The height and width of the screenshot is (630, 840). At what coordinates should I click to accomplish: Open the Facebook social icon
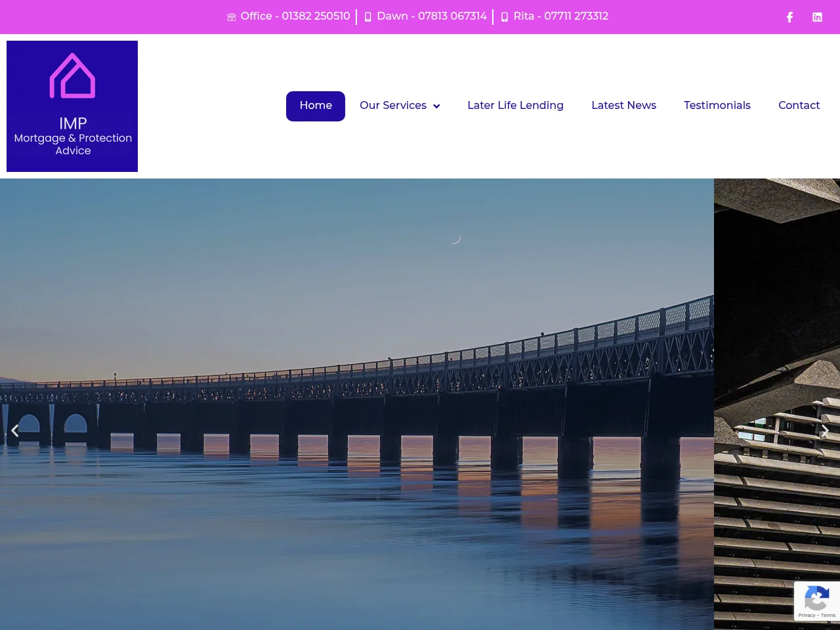coord(789,17)
